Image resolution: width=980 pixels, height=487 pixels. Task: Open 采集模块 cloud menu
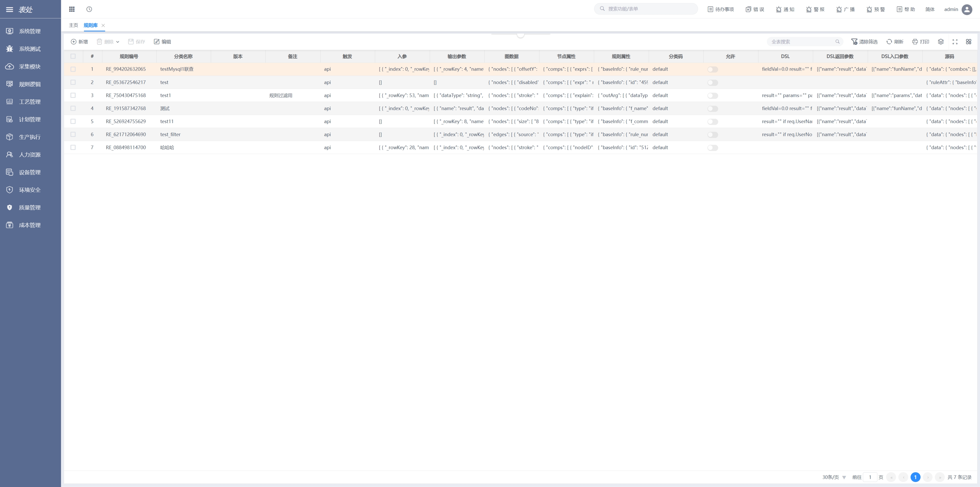click(30, 66)
